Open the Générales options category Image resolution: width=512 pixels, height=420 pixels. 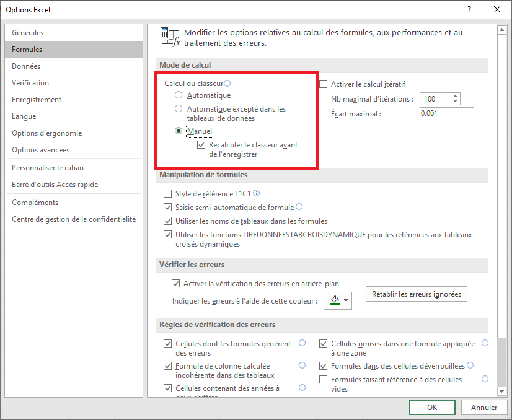(74, 33)
